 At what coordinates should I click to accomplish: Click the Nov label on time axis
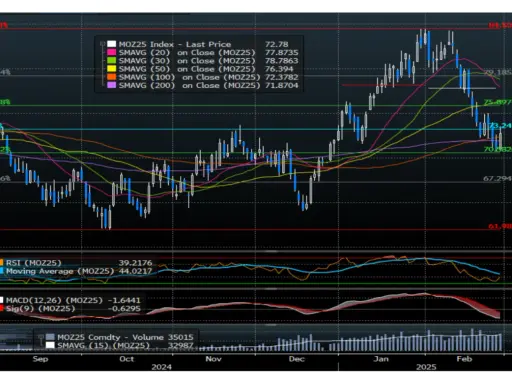pyautogui.click(x=213, y=359)
